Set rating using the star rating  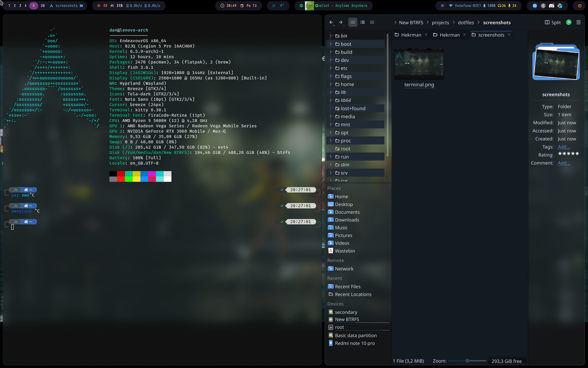click(568, 154)
